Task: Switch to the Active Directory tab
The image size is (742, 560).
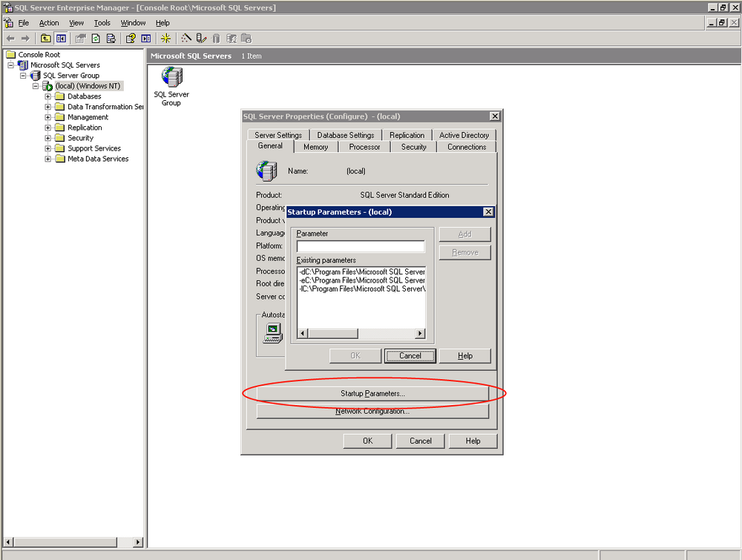Action: point(464,135)
